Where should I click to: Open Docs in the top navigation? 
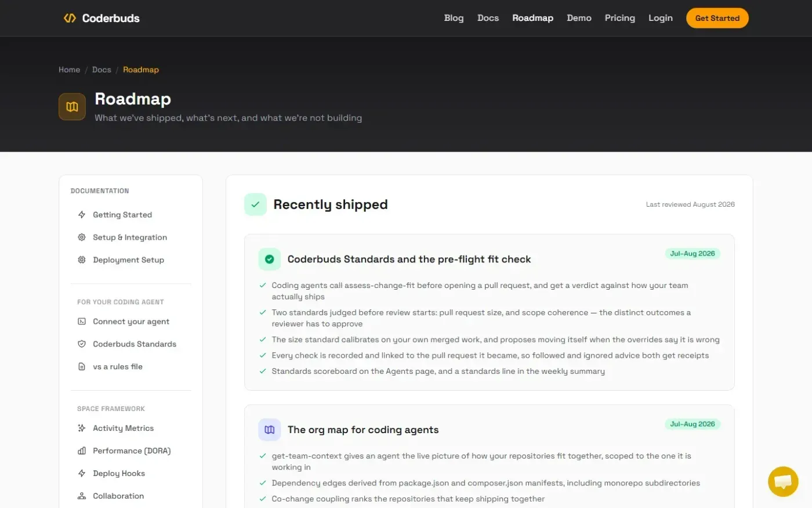point(488,18)
